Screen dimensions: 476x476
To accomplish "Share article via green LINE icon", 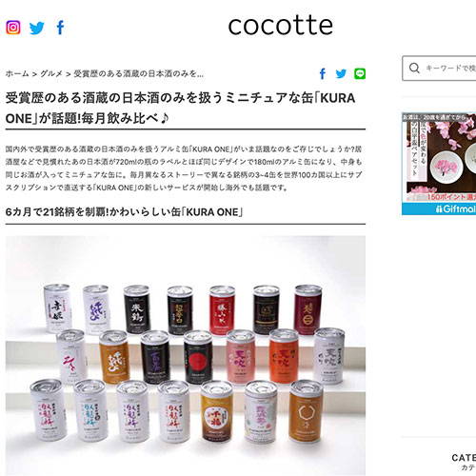I will point(360,73).
